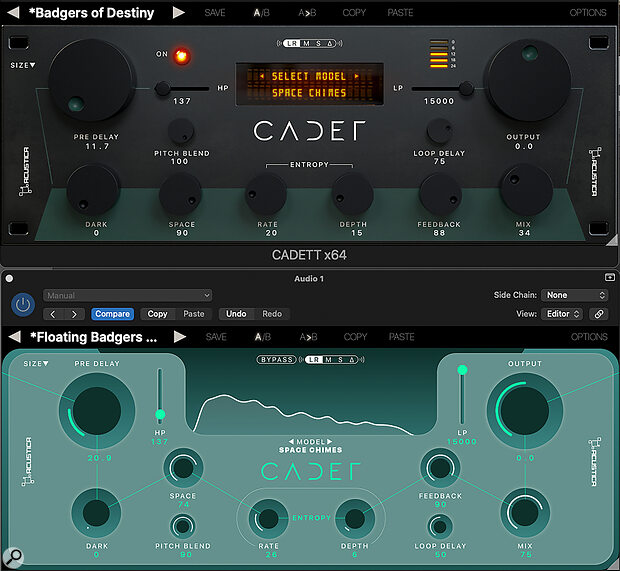
Task: Click next setting arrow in plugin header
Action: coord(74,314)
